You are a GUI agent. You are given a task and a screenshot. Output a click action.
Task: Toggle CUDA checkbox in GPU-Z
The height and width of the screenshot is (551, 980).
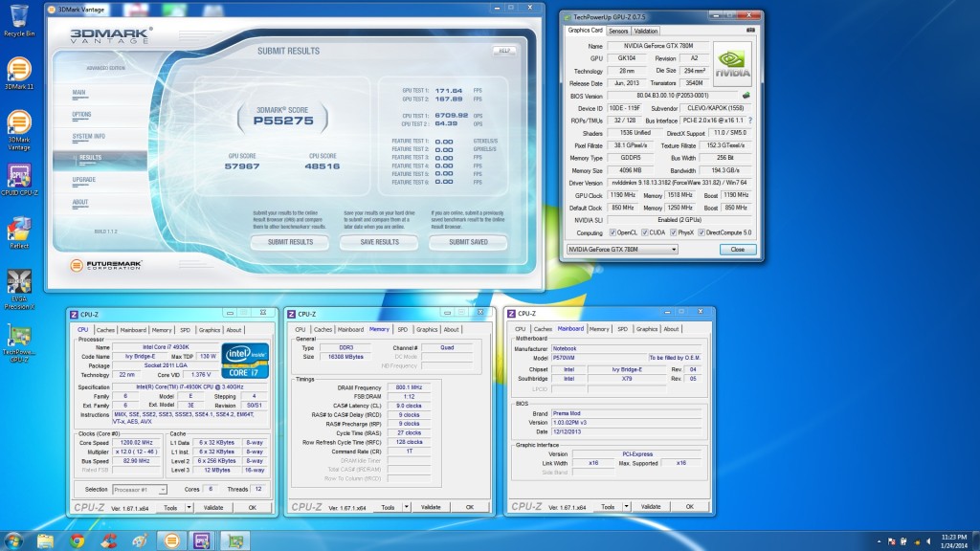644,232
